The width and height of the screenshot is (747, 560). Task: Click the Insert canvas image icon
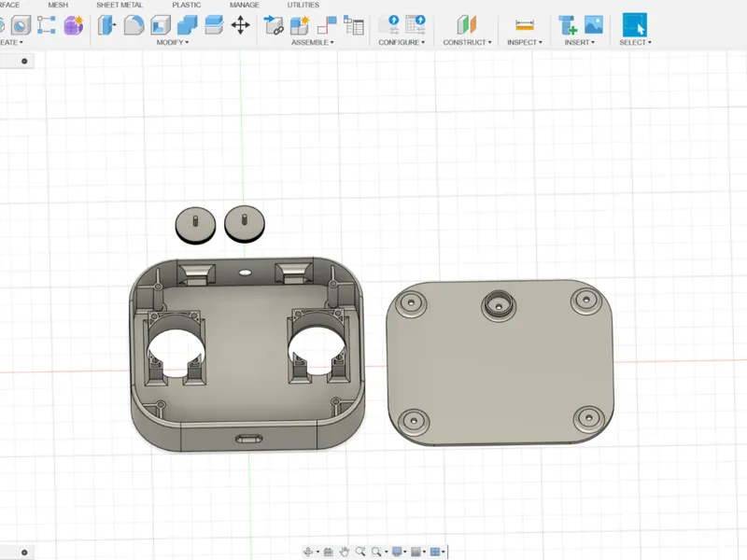[594, 25]
